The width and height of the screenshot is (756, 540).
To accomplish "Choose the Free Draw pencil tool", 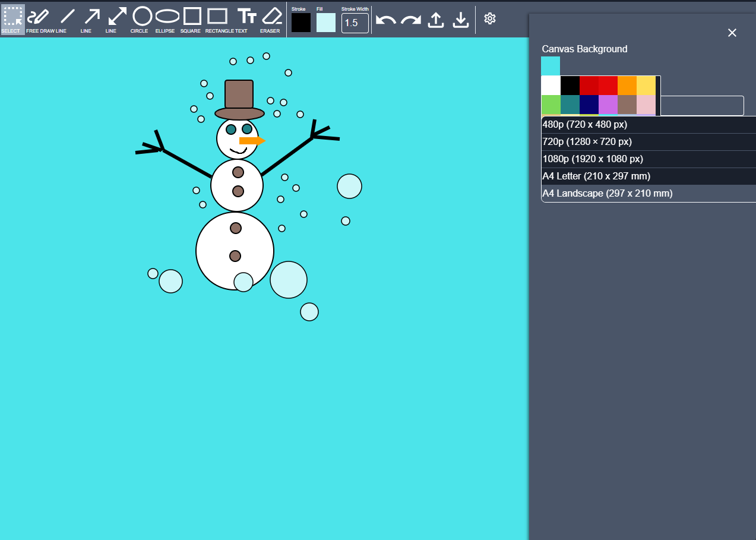I will pos(39,19).
